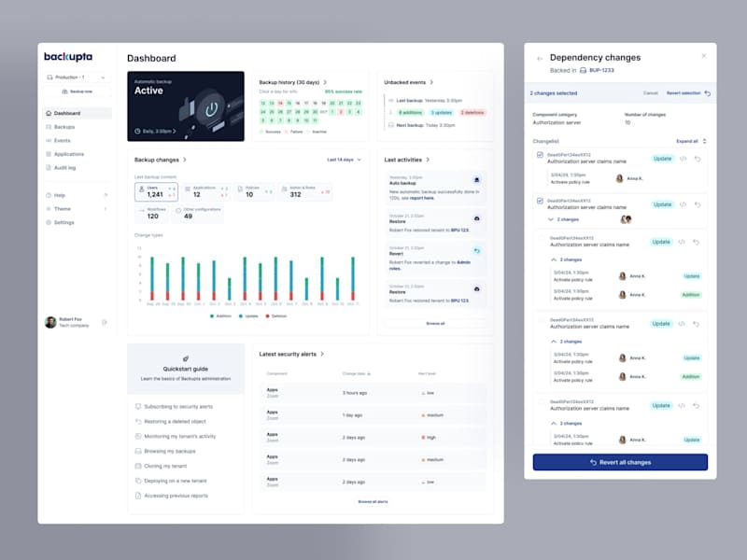Open the rocket Quickstart guide card

(186, 369)
